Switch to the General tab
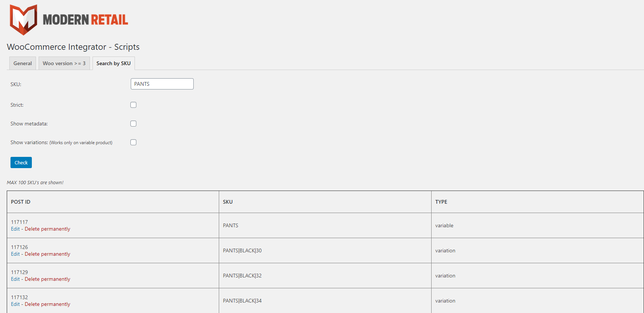This screenshot has width=644, height=313. [x=22, y=63]
